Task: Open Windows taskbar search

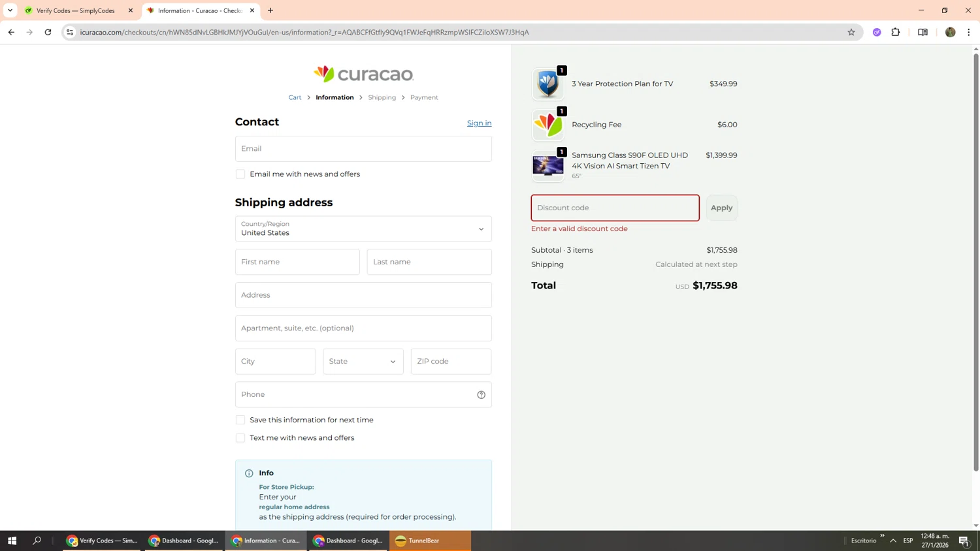Action: pyautogui.click(x=37, y=541)
